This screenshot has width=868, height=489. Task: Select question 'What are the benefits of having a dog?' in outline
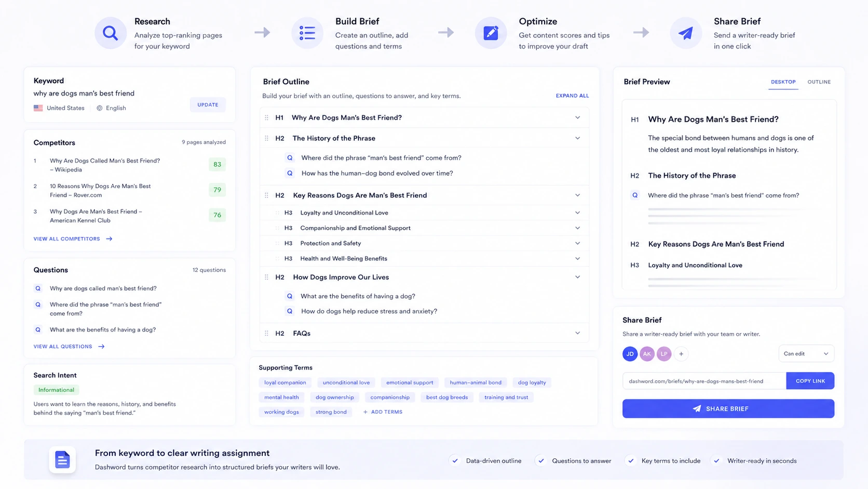click(x=358, y=296)
